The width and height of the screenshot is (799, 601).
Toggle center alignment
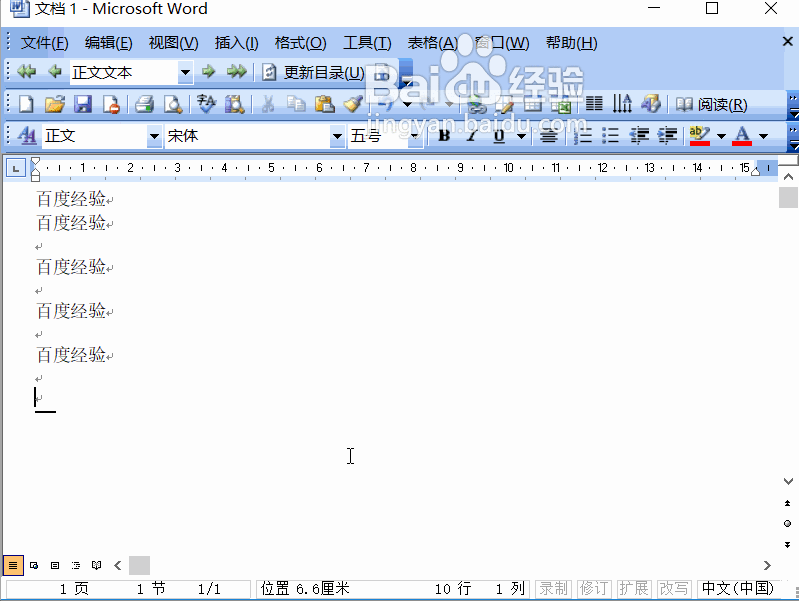point(549,136)
